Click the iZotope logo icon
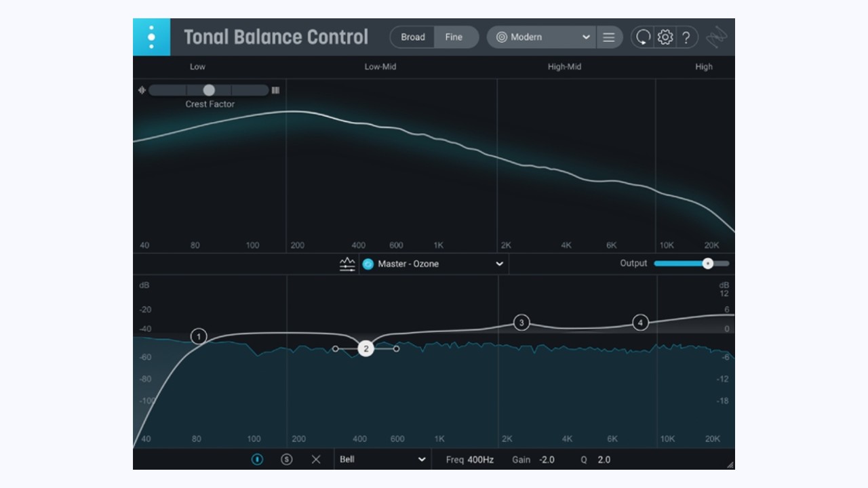This screenshot has height=488, width=868. 716,37
